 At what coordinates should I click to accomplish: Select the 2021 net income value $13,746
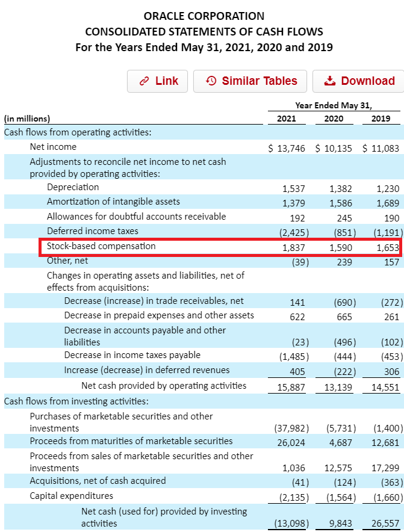coord(287,147)
